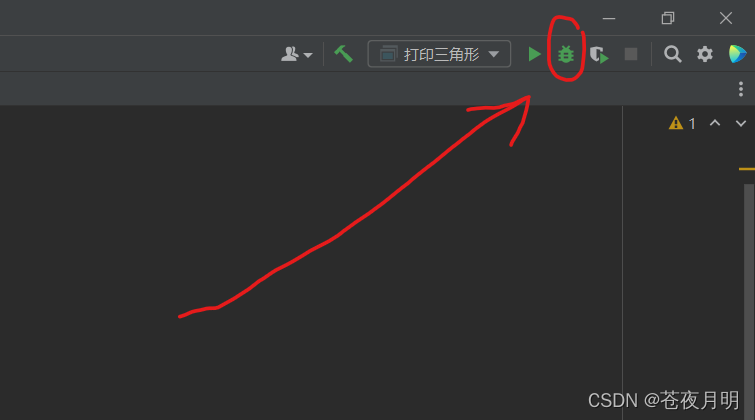Click the yellow warning indicator showing 1
Screen dimensions: 755x420
pos(682,123)
